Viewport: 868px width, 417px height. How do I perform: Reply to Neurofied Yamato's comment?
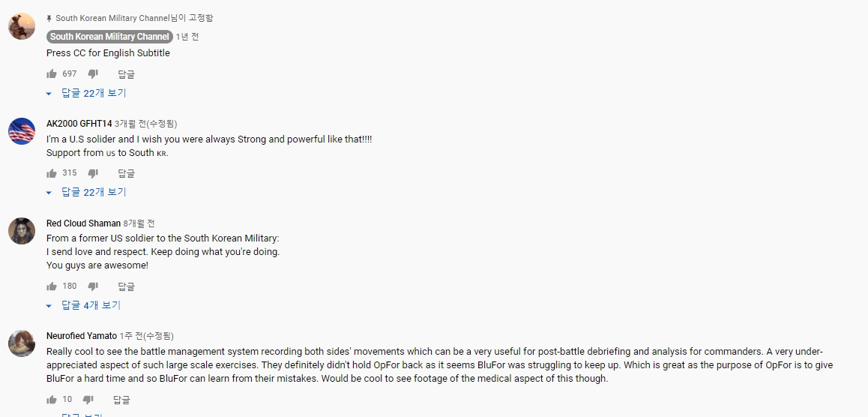coord(121,399)
